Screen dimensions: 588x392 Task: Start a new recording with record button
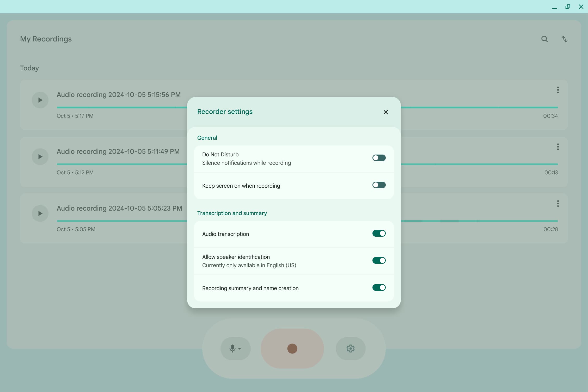pos(292,348)
